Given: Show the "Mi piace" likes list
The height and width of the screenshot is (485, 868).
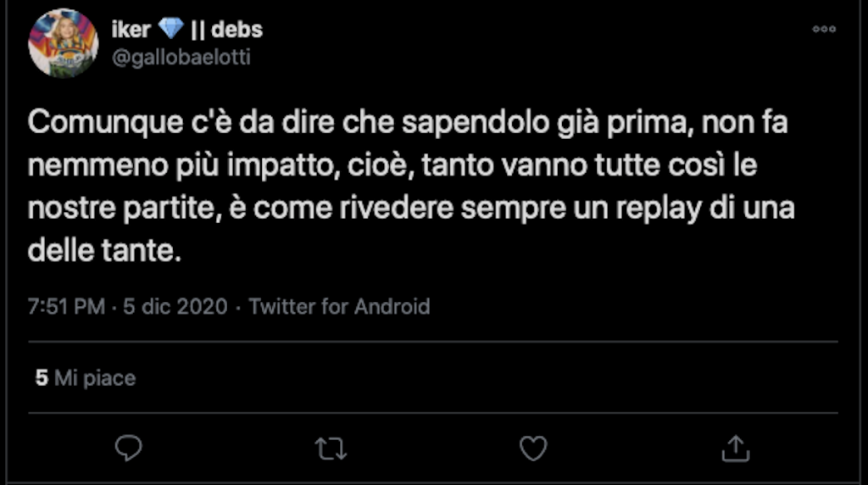Looking at the screenshot, I should tap(94, 378).
